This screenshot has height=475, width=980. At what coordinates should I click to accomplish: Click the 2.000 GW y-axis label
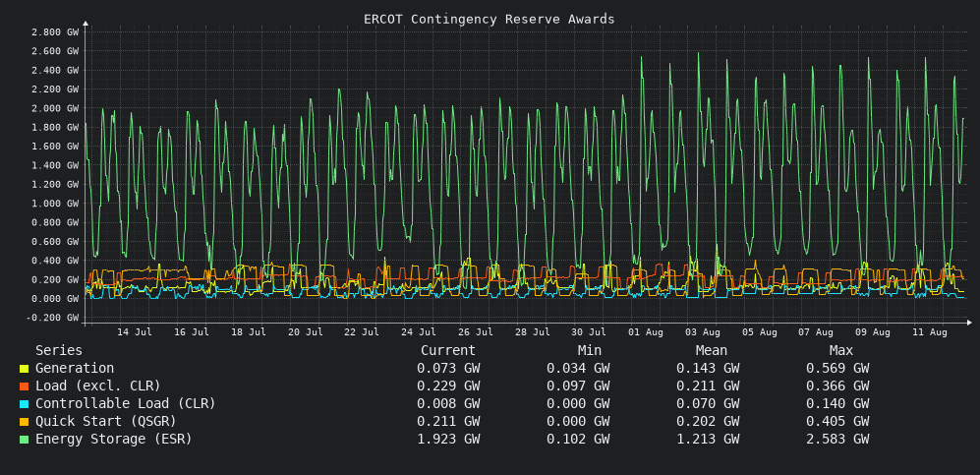point(55,108)
